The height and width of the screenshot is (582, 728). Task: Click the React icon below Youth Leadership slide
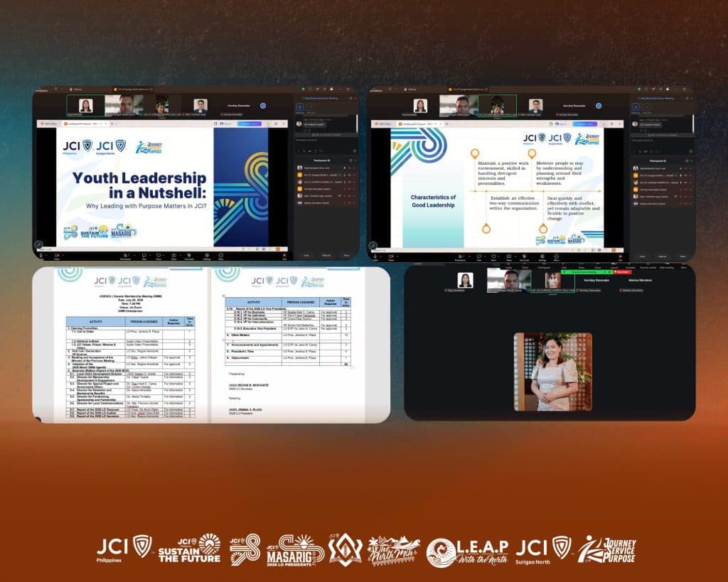[159, 255]
